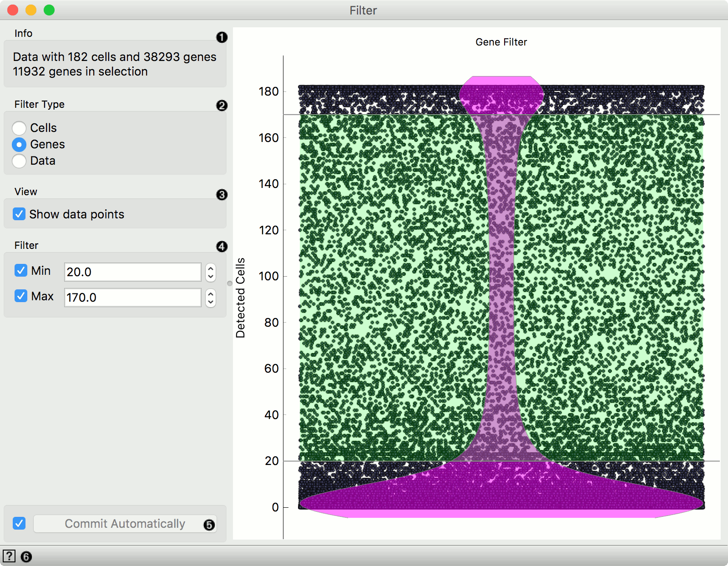
Task: Click inside the Max value field
Action: pos(132,297)
